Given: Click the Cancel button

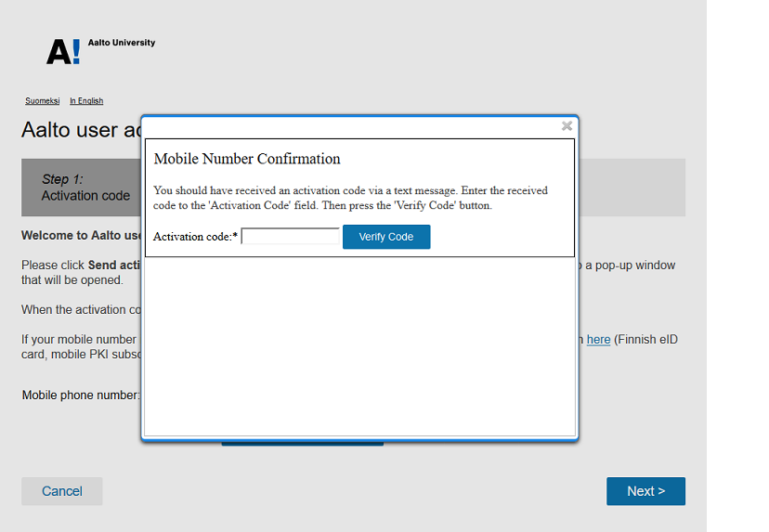Looking at the screenshot, I should pos(62,491).
